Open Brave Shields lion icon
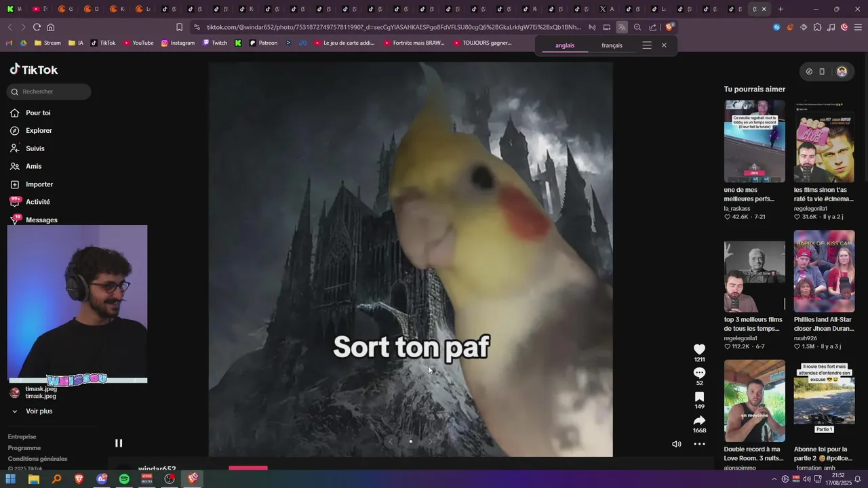Screen dimensions: 868x488 point(669,27)
